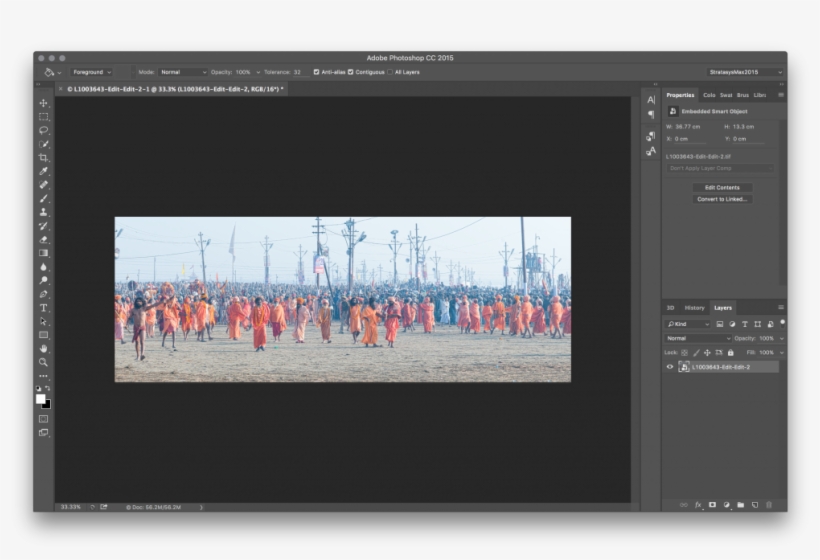Hide the L1003643-Edit-Edit-2 layer

pyautogui.click(x=669, y=367)
